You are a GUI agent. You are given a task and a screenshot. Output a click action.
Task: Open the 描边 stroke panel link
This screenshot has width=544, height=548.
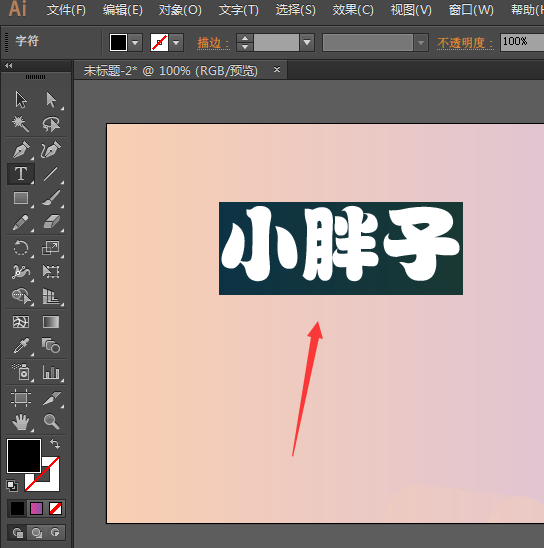pos(213,43)
